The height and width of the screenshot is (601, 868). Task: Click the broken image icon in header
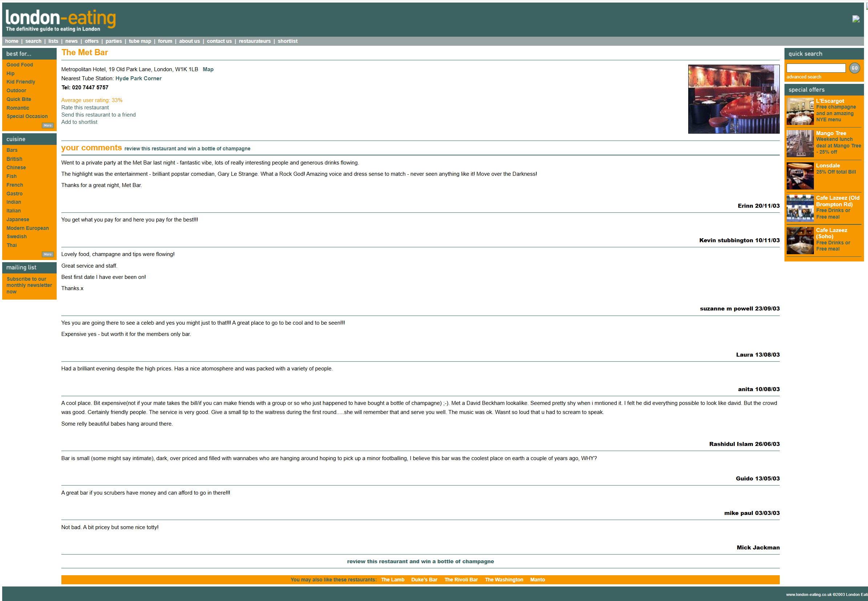coord(856,19)
